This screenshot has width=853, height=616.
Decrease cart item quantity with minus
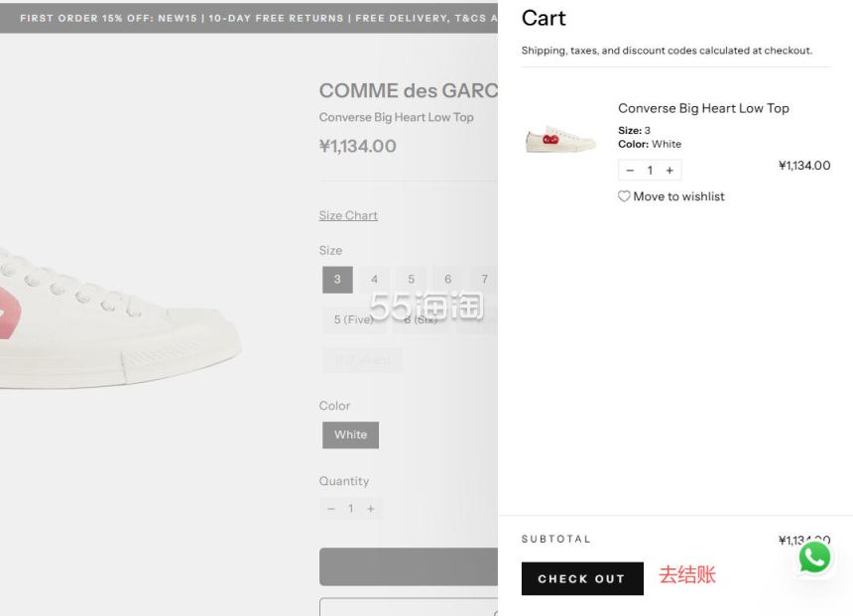630,171
